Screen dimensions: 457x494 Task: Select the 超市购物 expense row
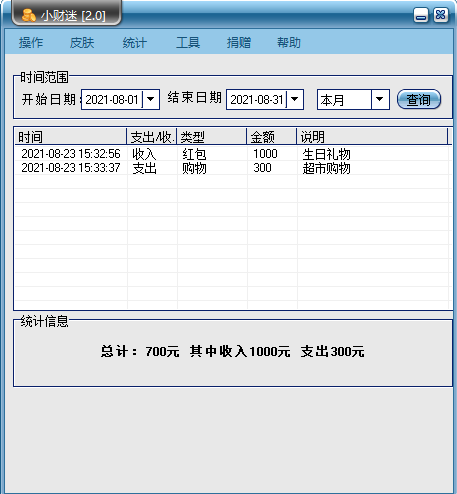coord(232,168)
